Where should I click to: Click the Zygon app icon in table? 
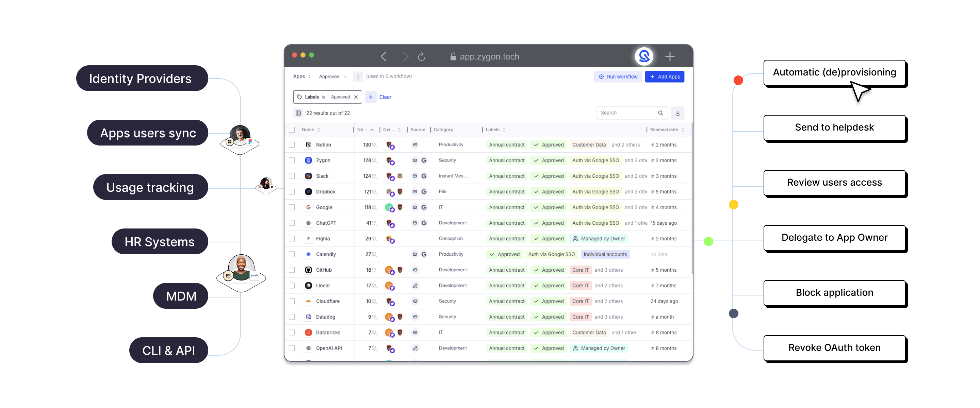[x=309, y=160]
